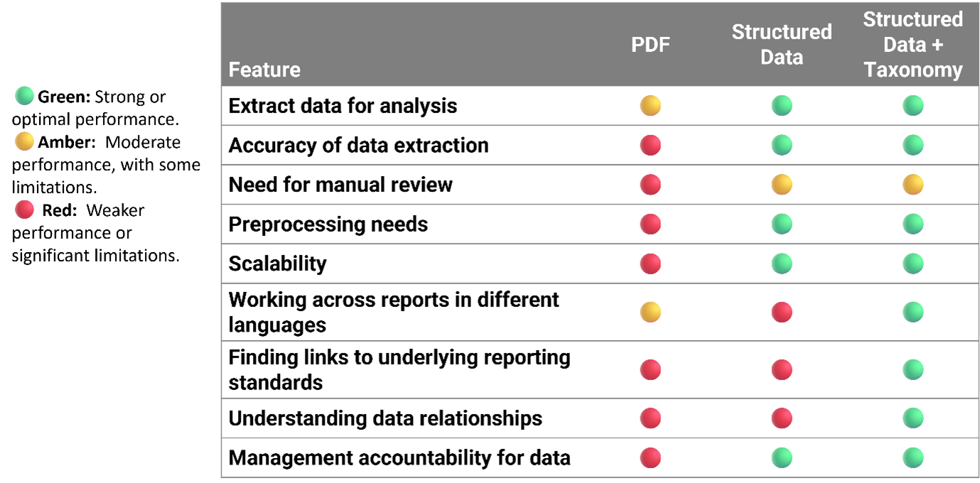This screenshot has width=980, height=483.
Task: Click the yellow dot for PDF data extraction
Action: point(650,106)
